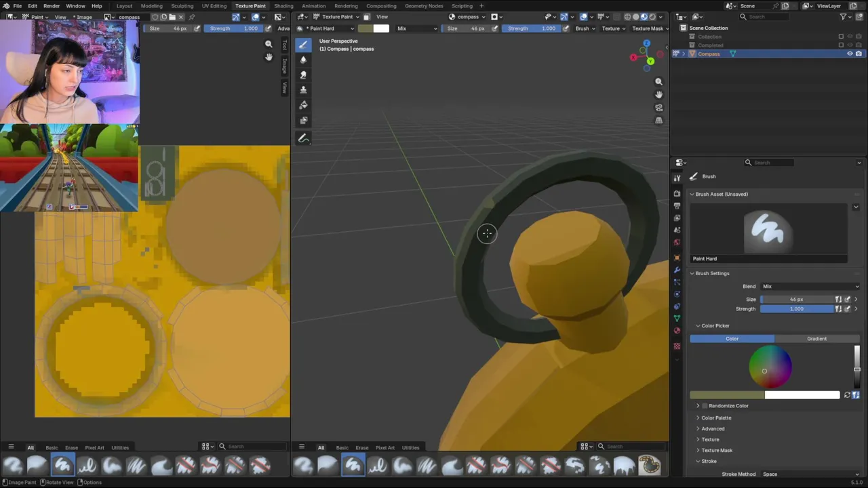Select the Color button in Color Picker
The height and width of the screenshot is (488, 868).
(732, 339)
